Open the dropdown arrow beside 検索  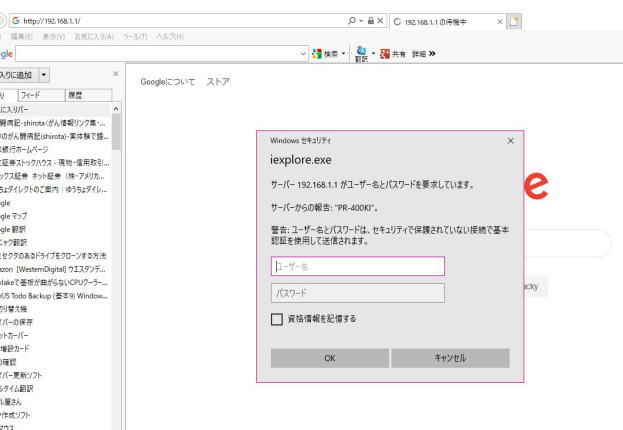tap(344, 54)
